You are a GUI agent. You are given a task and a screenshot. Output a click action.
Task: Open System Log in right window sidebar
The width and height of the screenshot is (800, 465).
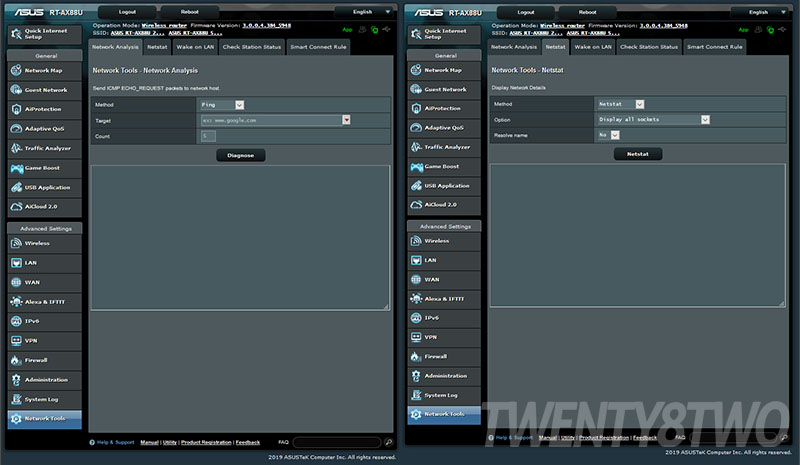coord(444,395)
